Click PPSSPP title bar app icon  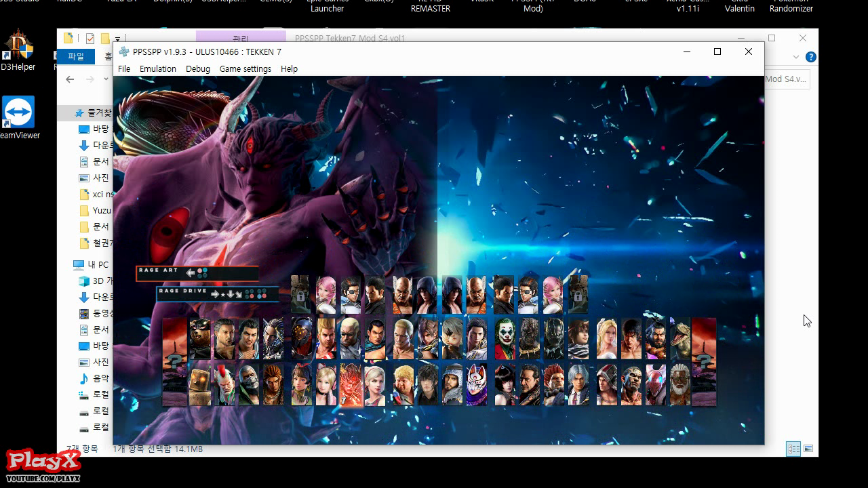[x=124, y=52]
